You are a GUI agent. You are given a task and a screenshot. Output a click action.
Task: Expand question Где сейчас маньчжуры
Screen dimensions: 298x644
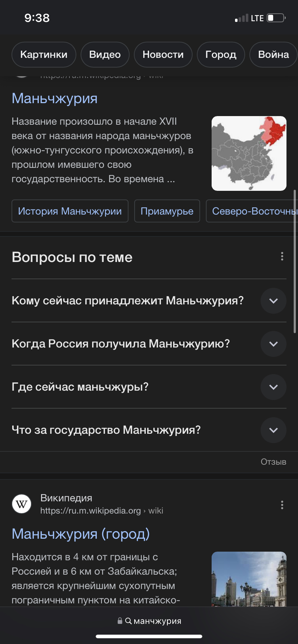tap(273, 387)
